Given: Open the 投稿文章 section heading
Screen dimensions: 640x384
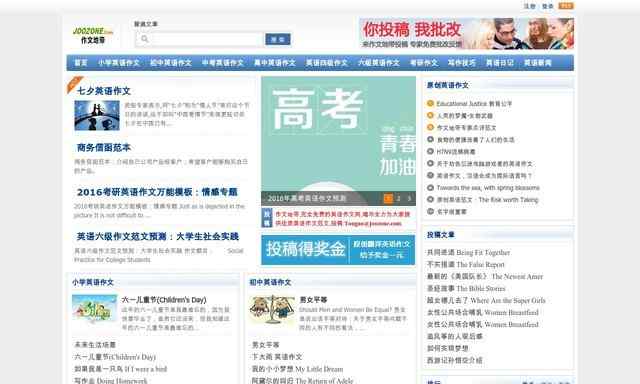Looking at the screenshot, I should [x=440, y=235].
